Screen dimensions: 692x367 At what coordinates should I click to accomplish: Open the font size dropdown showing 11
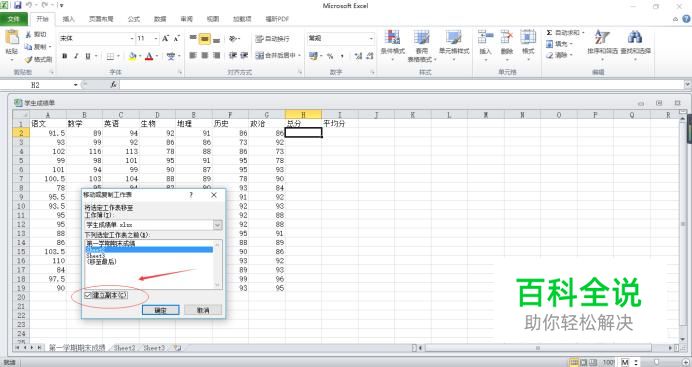tap(156, 39)
